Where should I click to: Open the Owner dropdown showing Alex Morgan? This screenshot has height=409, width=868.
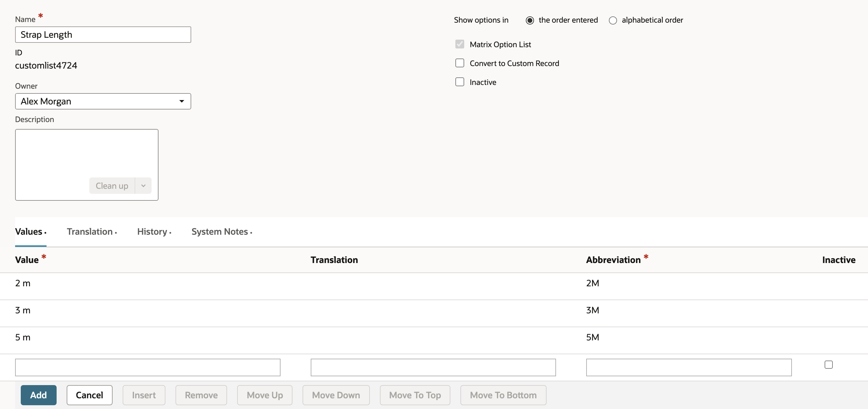click(103, 101)
